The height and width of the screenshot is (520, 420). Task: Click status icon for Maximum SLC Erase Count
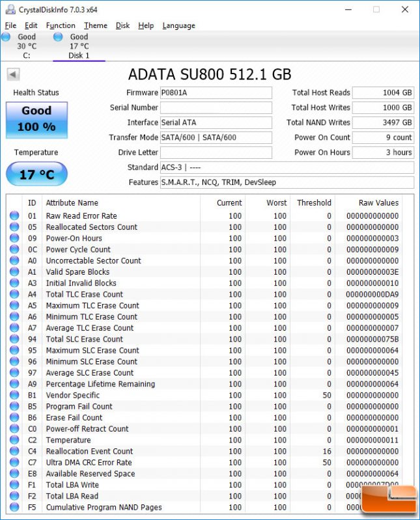14,350
